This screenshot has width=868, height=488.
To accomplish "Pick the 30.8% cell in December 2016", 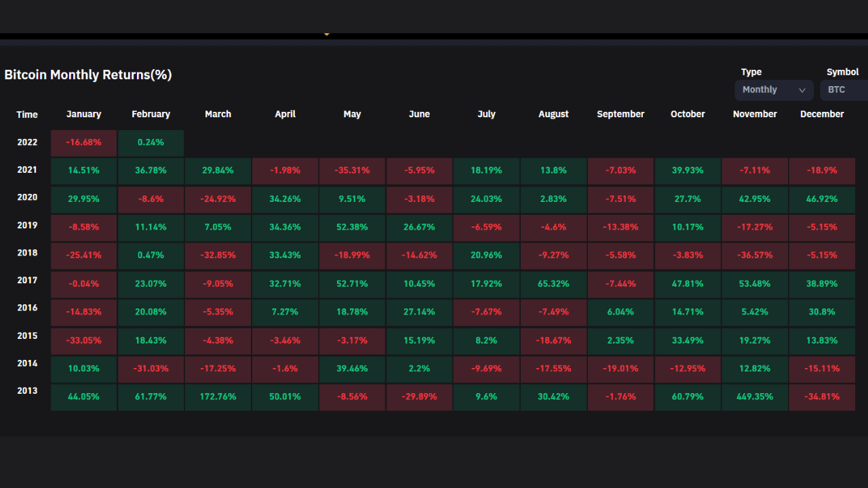I will tap(822, 312).
